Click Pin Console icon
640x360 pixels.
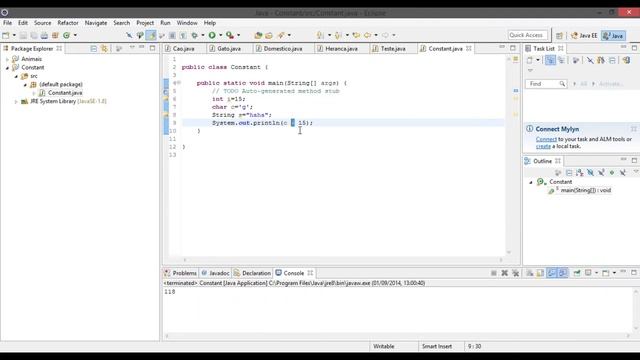pyautogui.click(x=577, y=273)
